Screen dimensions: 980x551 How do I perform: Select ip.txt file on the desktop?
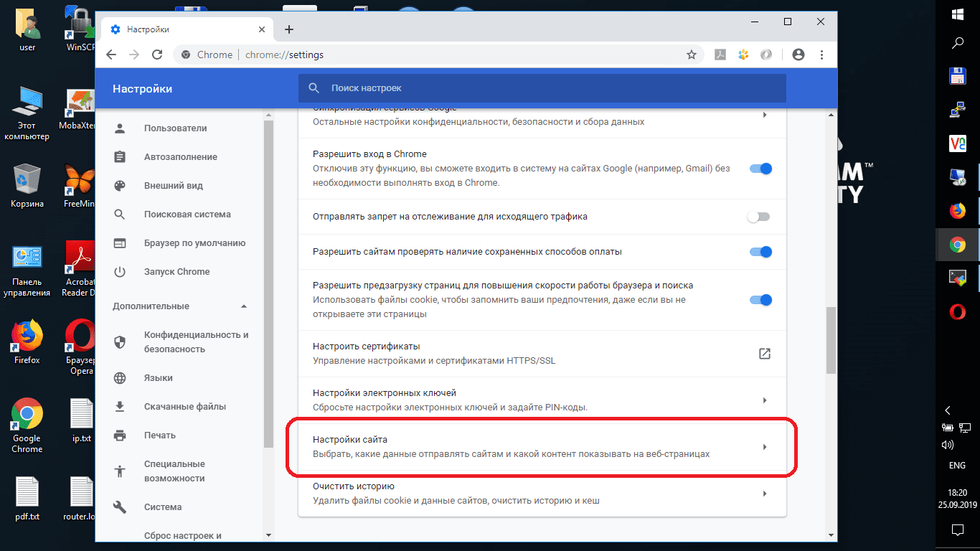coord(82,421)
